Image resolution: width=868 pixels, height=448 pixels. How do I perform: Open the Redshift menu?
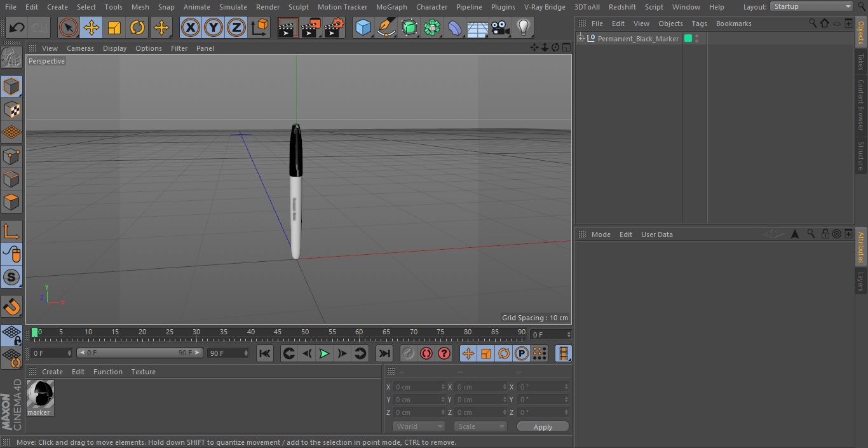point(622,7)
